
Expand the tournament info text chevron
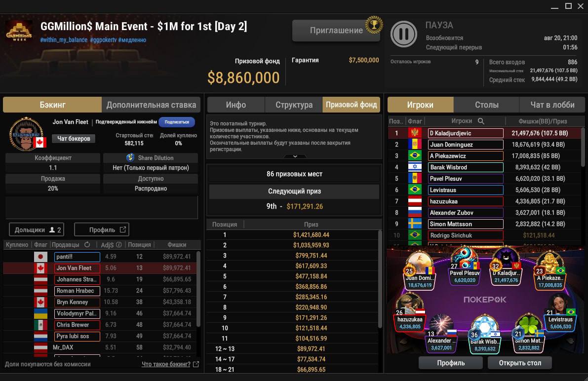pos(295,156)
